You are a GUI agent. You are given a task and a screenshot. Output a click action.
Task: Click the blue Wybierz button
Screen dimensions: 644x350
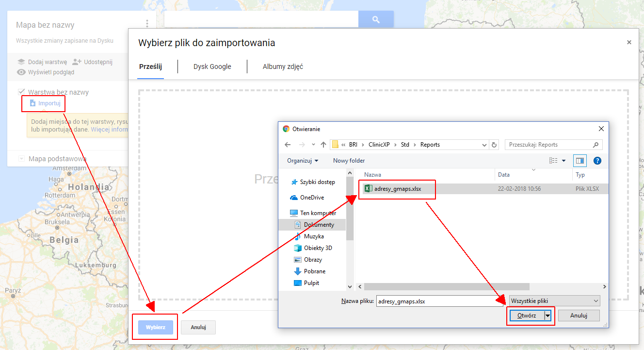click(x=156, y=327)
